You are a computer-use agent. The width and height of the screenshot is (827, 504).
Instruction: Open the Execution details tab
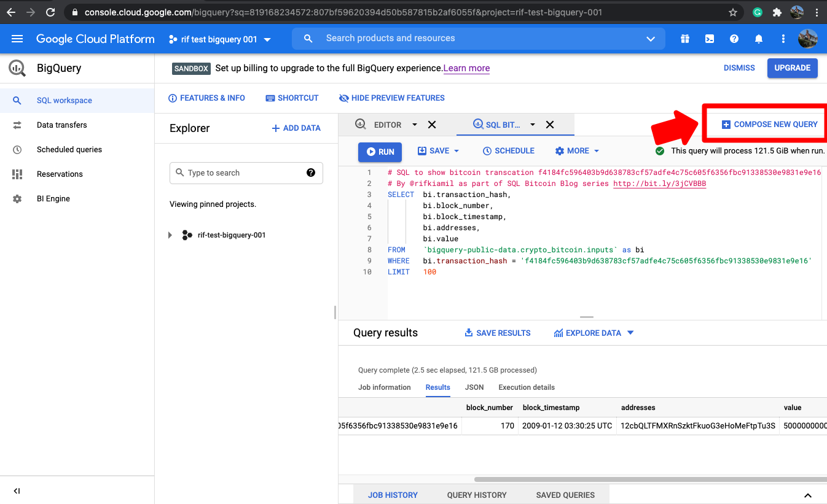point(527,387)
